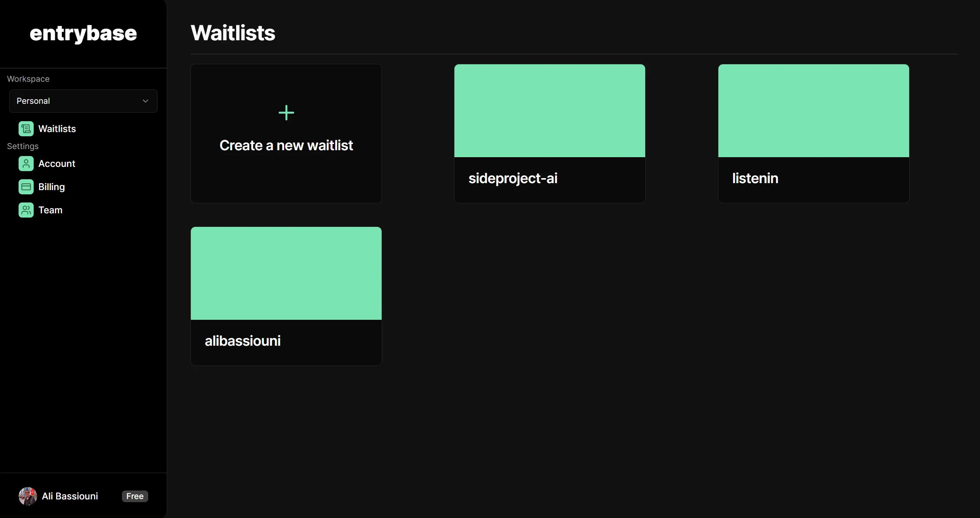Click the green plus icon

(286, 113)
